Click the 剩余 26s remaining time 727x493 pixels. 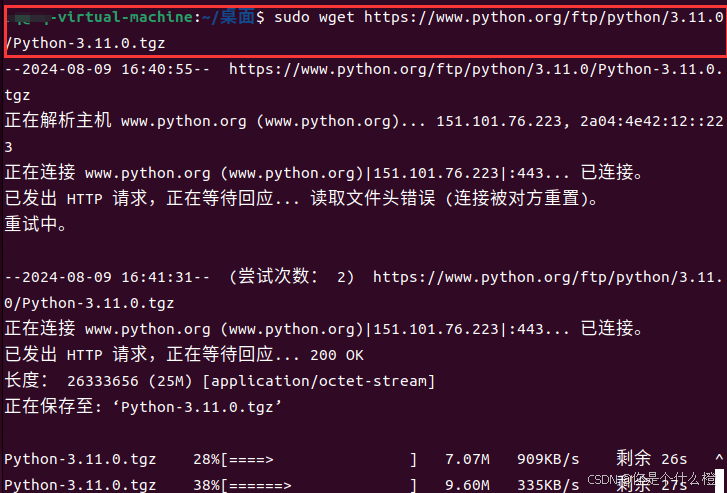(x=652, y=459)
